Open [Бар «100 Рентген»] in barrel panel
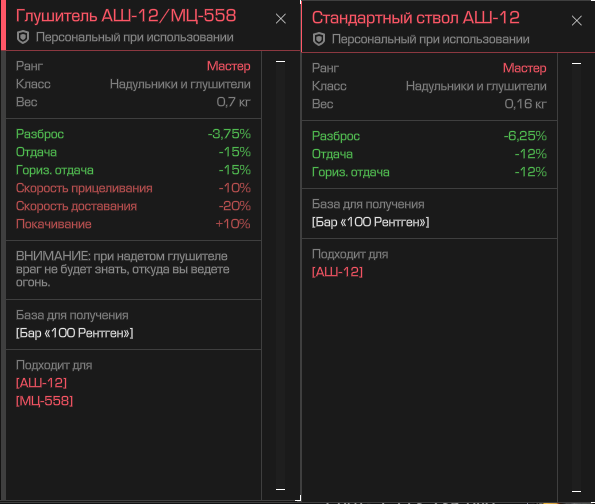Image resolution: width=595 pixels, height=504 pixels. pos(370,222)
